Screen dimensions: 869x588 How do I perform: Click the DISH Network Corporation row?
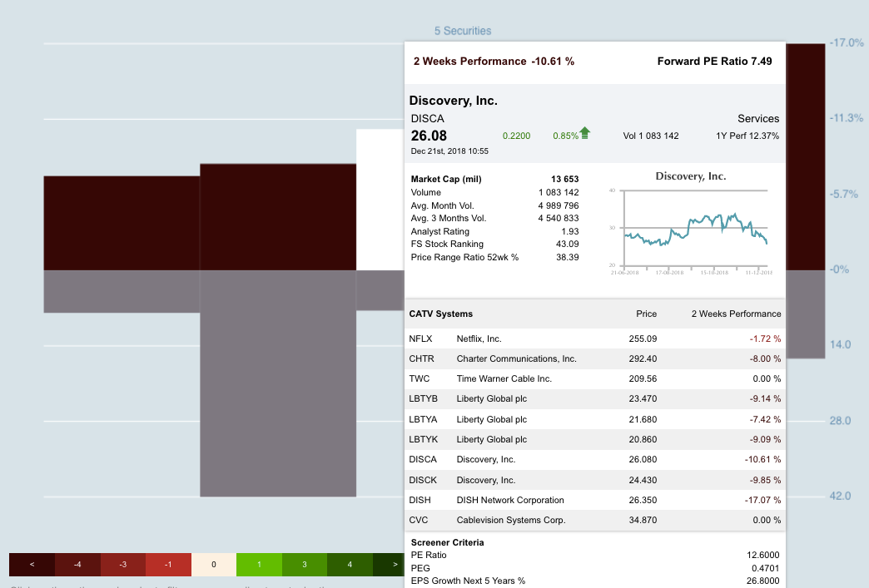coord(594,500)
